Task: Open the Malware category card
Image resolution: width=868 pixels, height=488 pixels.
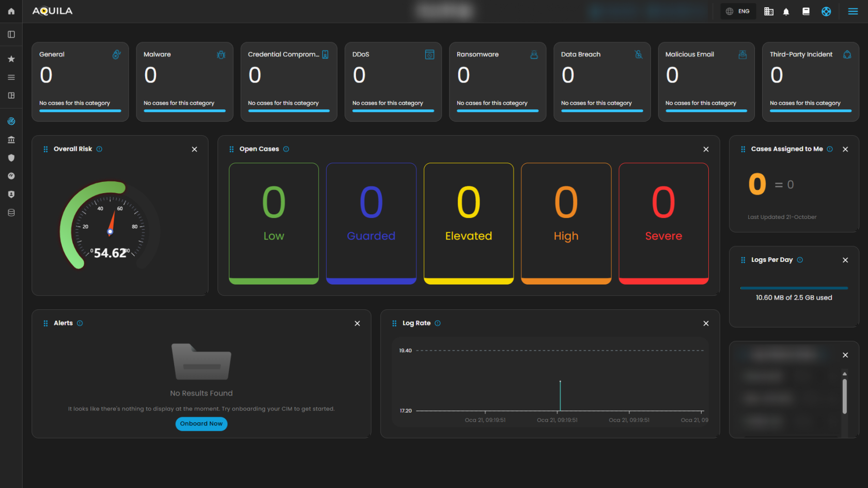Action: point(184,82)
